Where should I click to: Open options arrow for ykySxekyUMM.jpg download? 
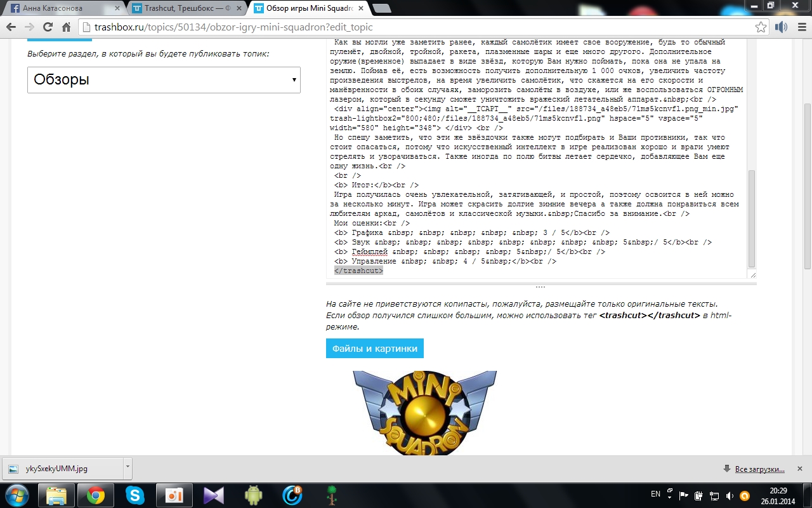(128, 468)
